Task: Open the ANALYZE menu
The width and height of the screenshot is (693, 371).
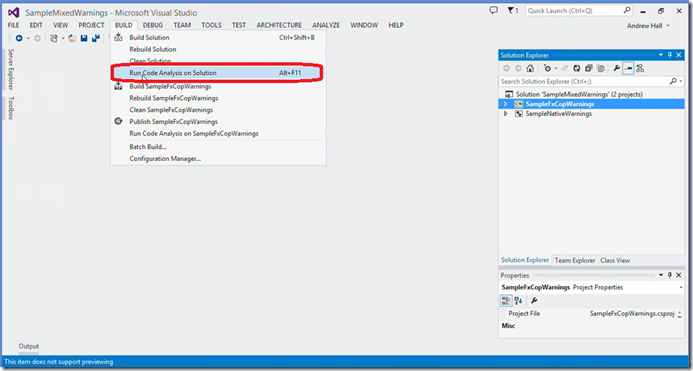Action: [326, 25]
